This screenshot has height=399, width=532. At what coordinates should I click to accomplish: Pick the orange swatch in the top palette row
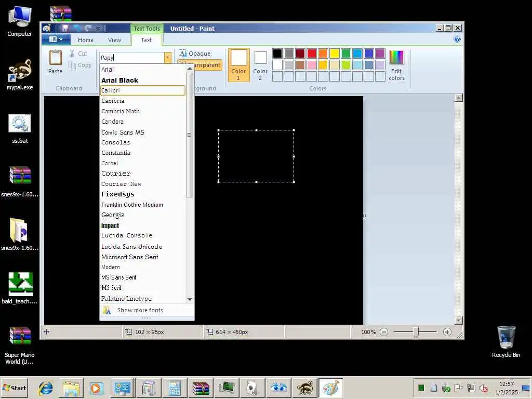pyautogui.click(x=323, y=54)
